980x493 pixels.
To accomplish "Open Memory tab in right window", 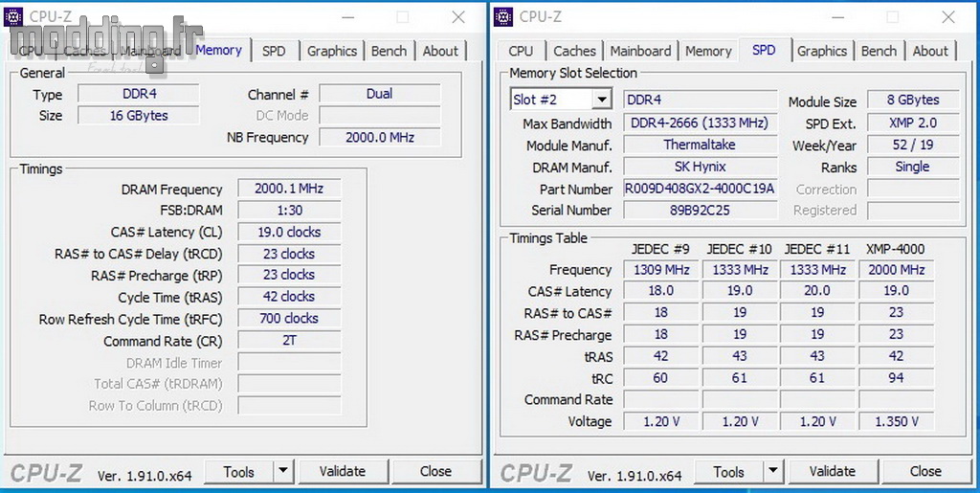I will pyautogui.click(x=708, y=52).
